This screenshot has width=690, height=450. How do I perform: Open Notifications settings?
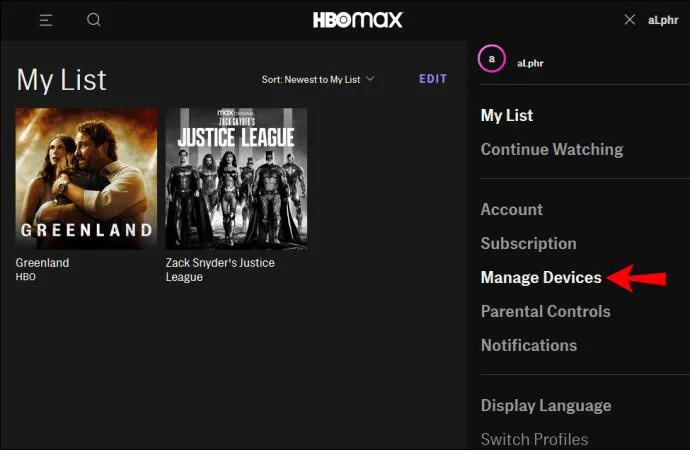[x=529, y=345]
